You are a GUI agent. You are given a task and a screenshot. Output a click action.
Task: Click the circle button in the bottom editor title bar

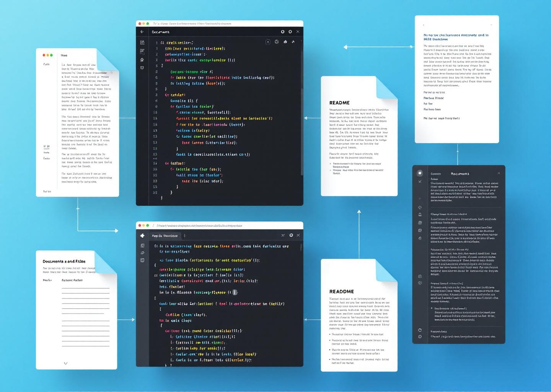(291, 235)
